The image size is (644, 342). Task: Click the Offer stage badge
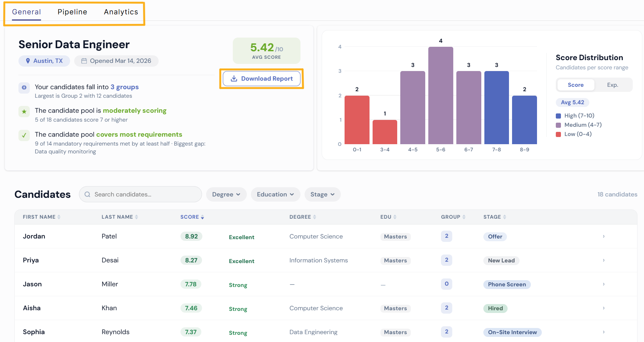[x=495, y=237]
